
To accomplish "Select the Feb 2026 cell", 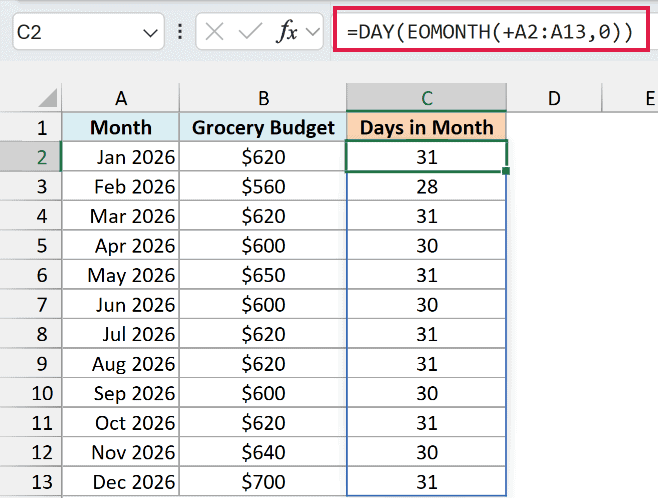I will pos(120,186).
